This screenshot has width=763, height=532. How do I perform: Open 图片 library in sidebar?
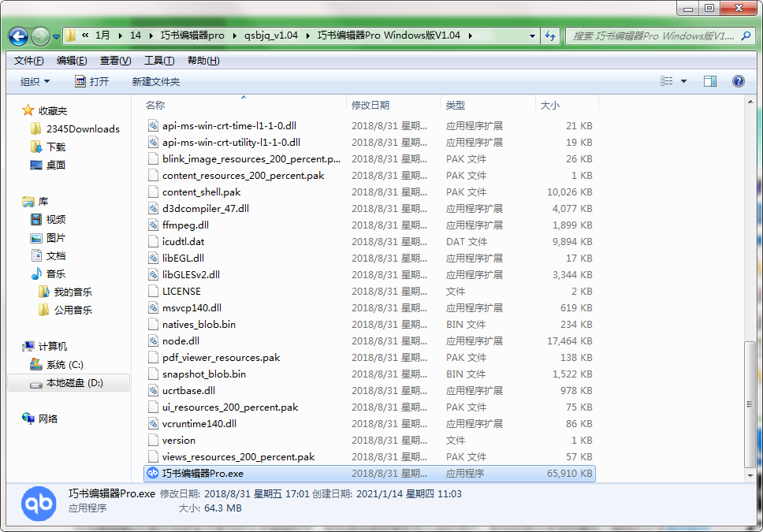tap(47, 238)
